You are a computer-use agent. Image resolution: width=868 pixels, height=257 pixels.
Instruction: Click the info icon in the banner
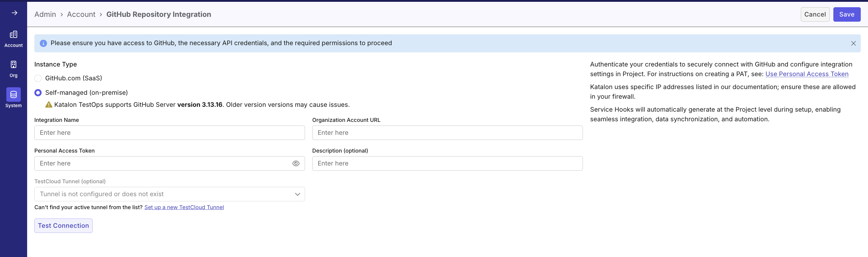click(x=43, y=43)
